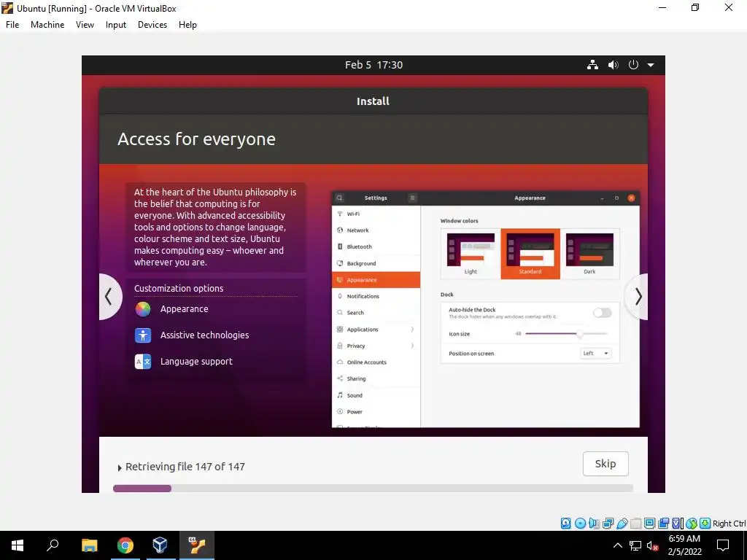Expand the Retrieving file details triangle
The height and width of the screenshot is (560, 747).
click(120, 467)
